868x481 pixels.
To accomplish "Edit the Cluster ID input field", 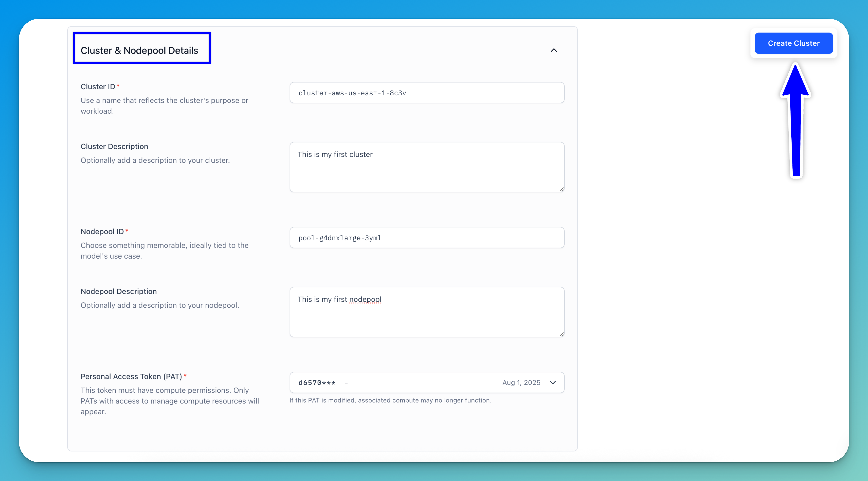I will pos(427,93).
